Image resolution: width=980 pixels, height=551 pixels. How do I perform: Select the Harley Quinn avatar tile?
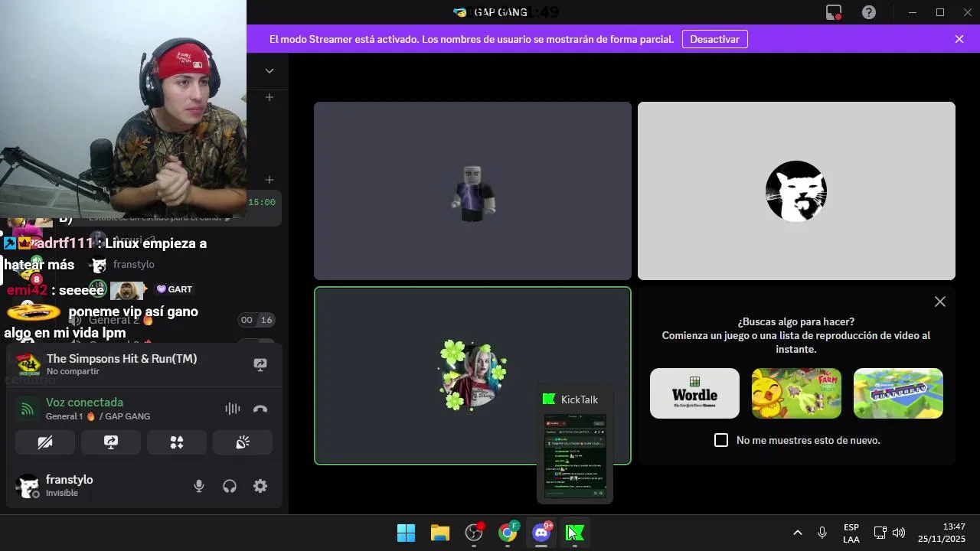click(472, 376)
